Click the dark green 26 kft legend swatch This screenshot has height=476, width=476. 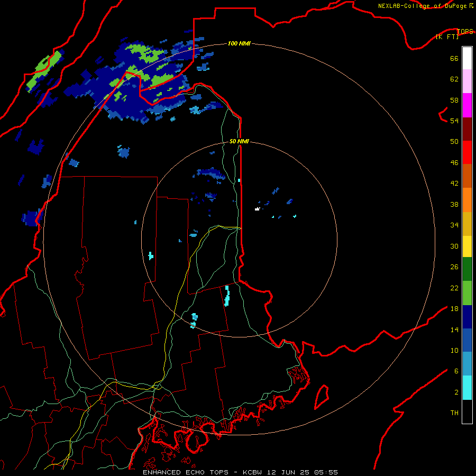coord(467,269)
